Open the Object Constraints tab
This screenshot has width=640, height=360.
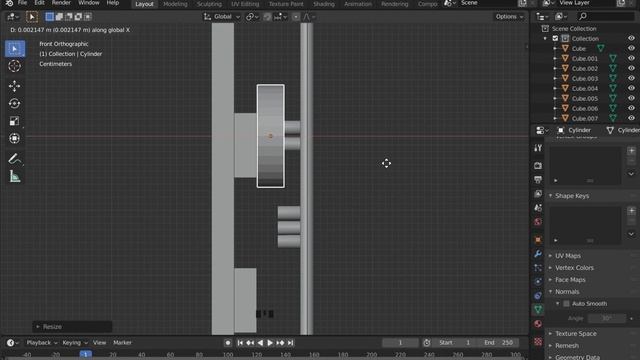click(x=538, y=296)
